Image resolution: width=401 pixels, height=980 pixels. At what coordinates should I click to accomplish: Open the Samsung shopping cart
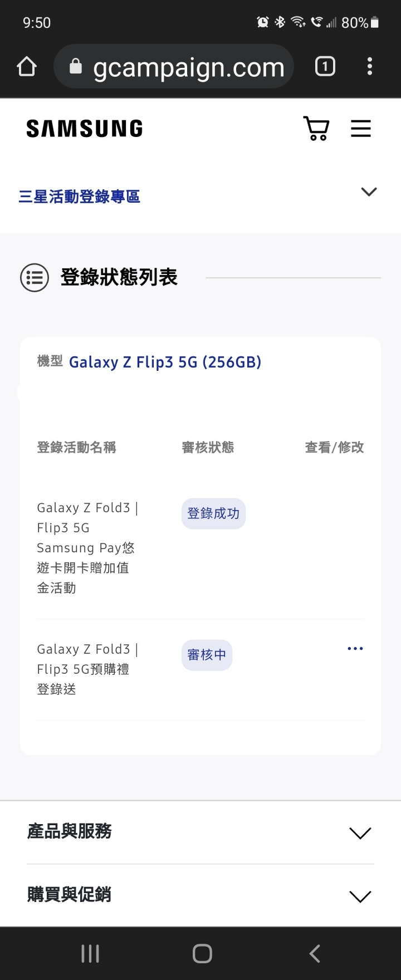[316, 129]
